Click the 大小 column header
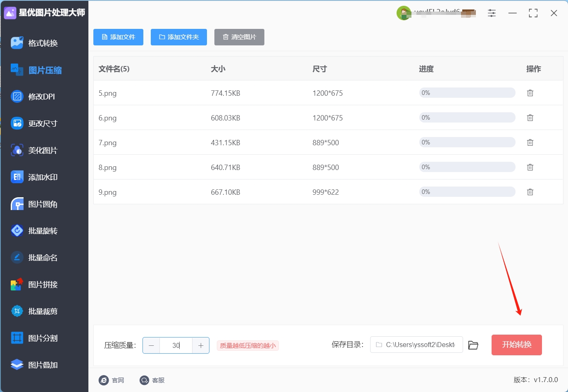Image resolution: width=568 pixels, height=392 pixels. point(218,69)
